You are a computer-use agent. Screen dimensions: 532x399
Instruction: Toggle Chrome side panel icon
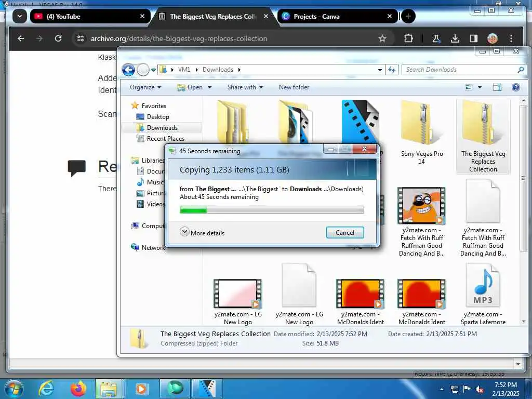474,38
